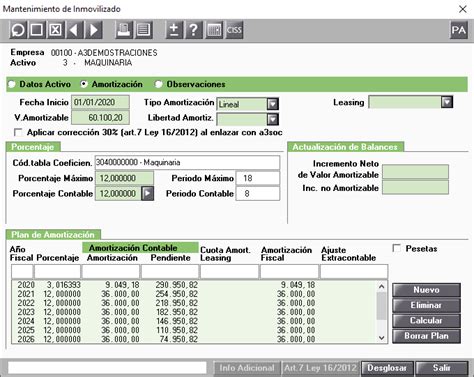The image size is (474, 377).
Task: Click the Porcentaje section tab
Action: 33,147
